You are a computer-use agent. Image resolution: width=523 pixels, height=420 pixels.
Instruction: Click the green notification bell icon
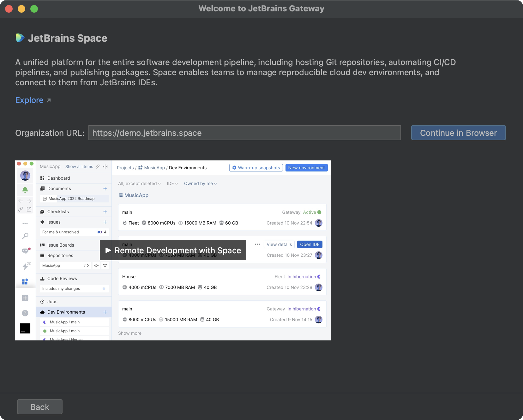point(25,190)
